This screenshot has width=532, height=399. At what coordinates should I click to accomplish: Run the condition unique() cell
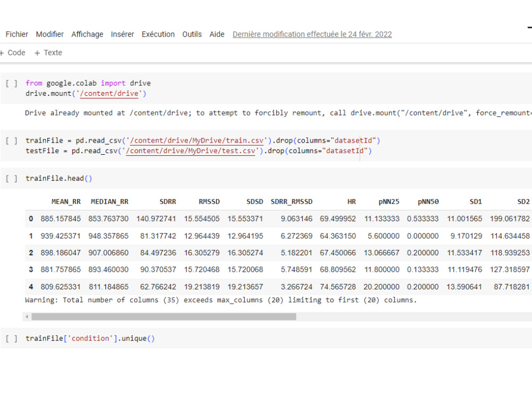pos(11,338)
